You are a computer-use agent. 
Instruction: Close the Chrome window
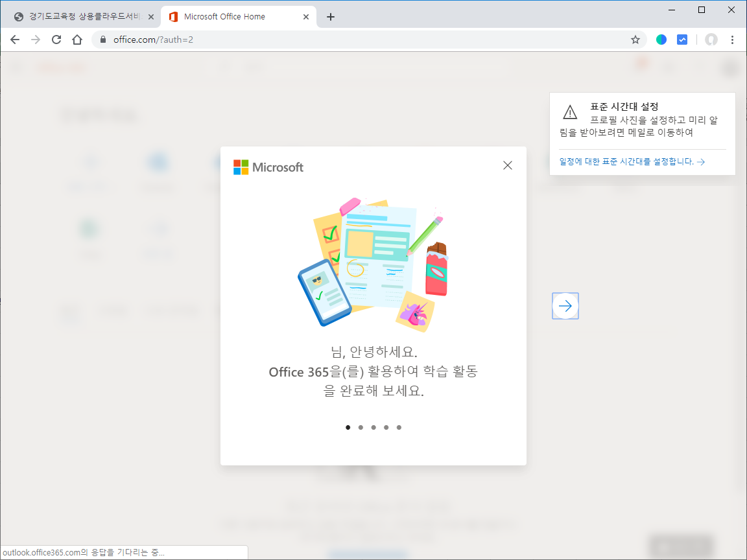(x=731, y=10)
